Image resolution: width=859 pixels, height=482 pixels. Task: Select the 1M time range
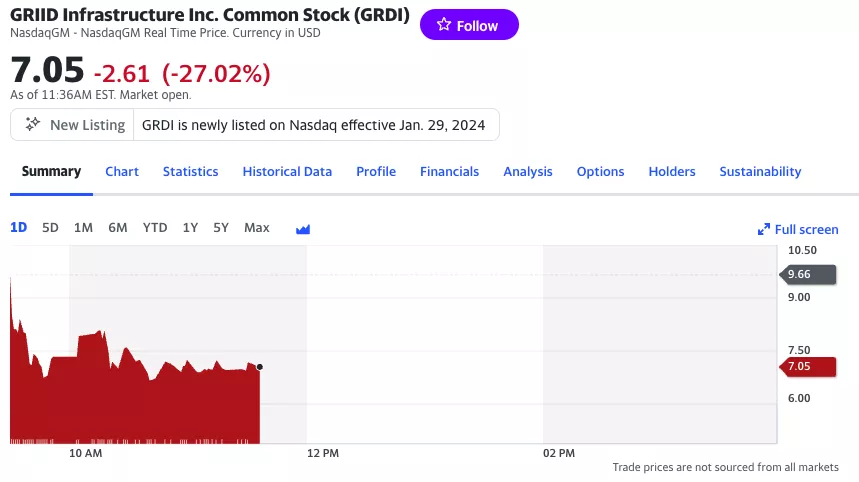83,228
